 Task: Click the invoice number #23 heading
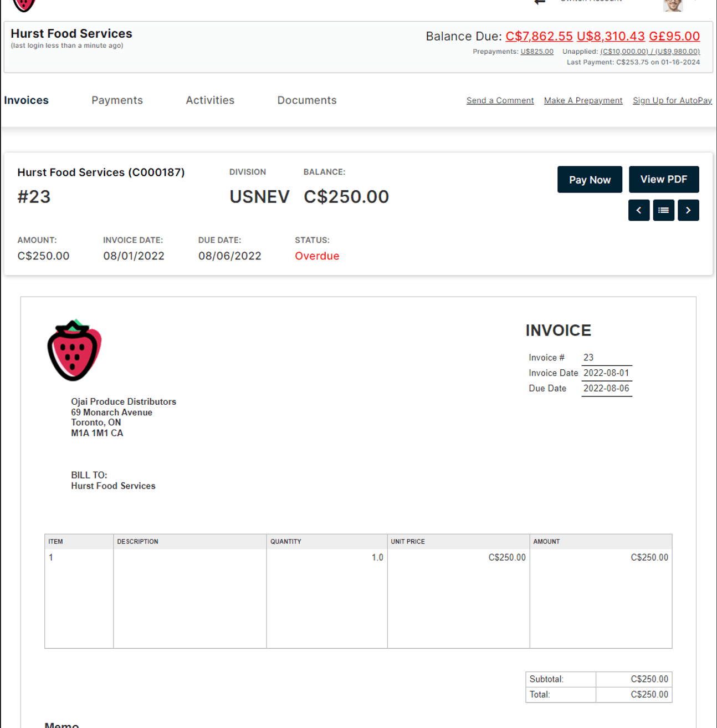[x=34, y=197]
